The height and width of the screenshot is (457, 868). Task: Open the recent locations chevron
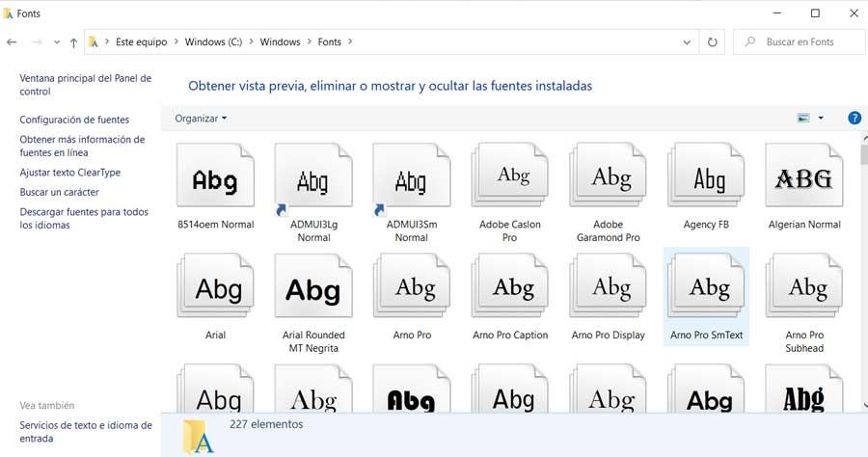point(57,42)
